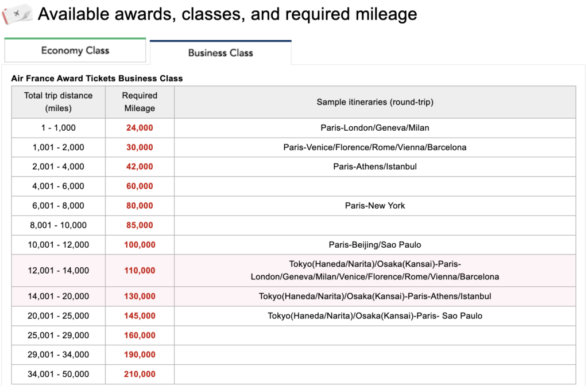
Task: Click the 210,000 mileage value
Action: point(140,374)
